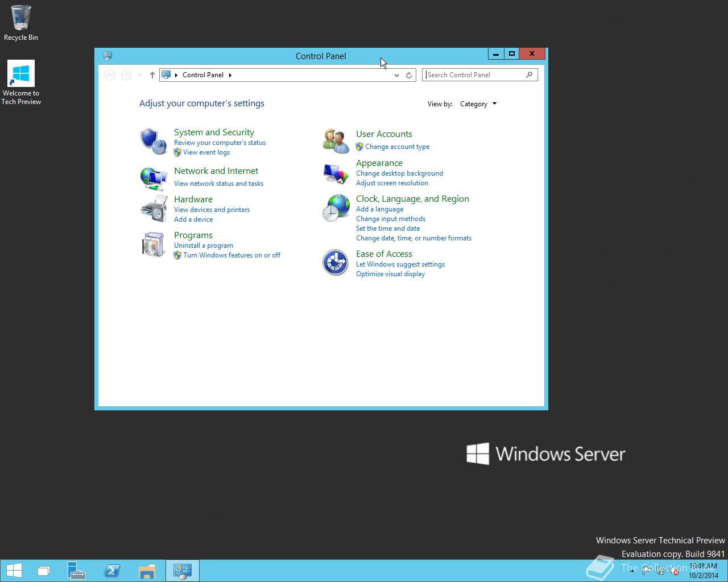Show hidden tray icons arrow
The height and width of the screenshot is (582, 728).
pos(632,571)
